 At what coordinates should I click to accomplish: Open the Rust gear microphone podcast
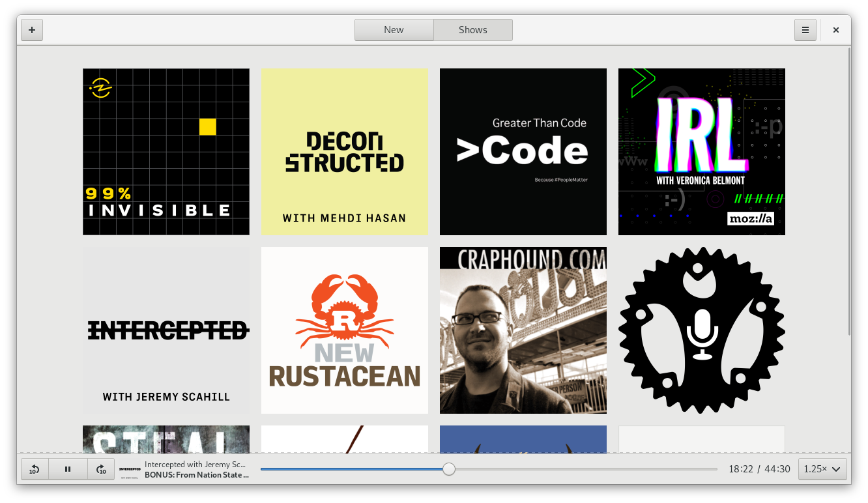(x=702, y=330)
